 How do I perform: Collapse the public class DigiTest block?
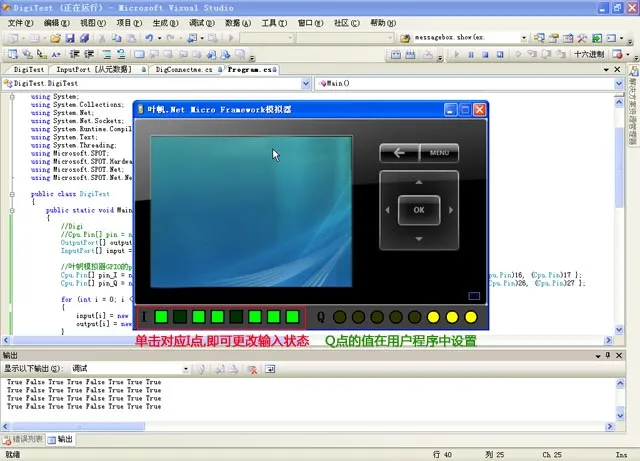click(x=12, y=194)
